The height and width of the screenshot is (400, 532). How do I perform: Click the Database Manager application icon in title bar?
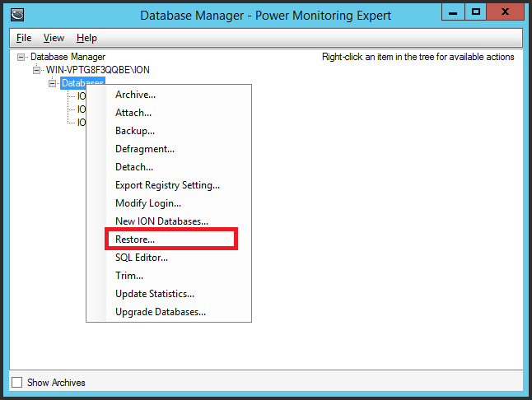tap(17, 15)
